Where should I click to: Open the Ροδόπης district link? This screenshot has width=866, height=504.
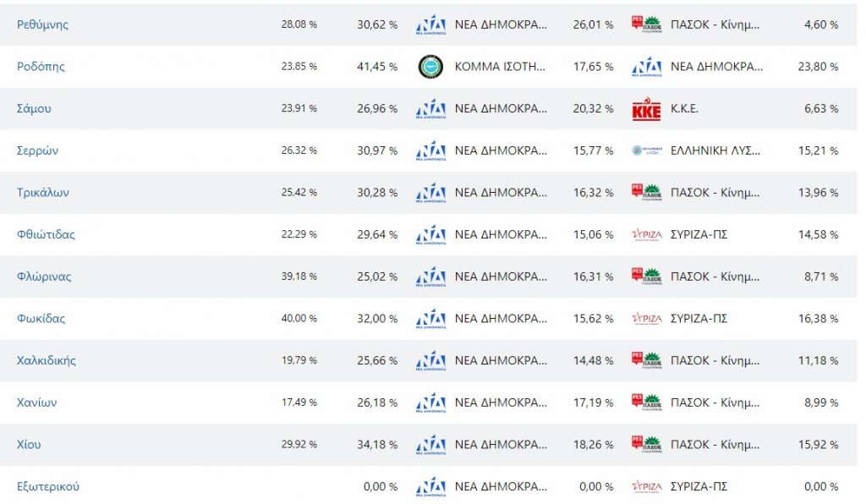[x=41, y=67]
